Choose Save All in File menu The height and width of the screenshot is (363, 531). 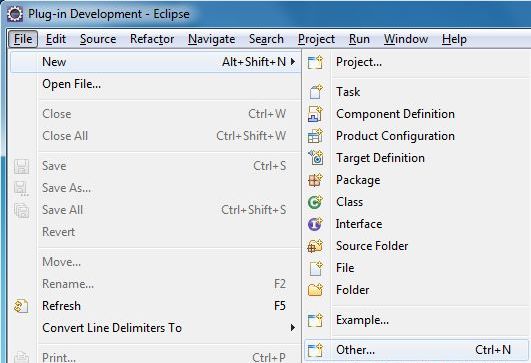coord(156,210)
